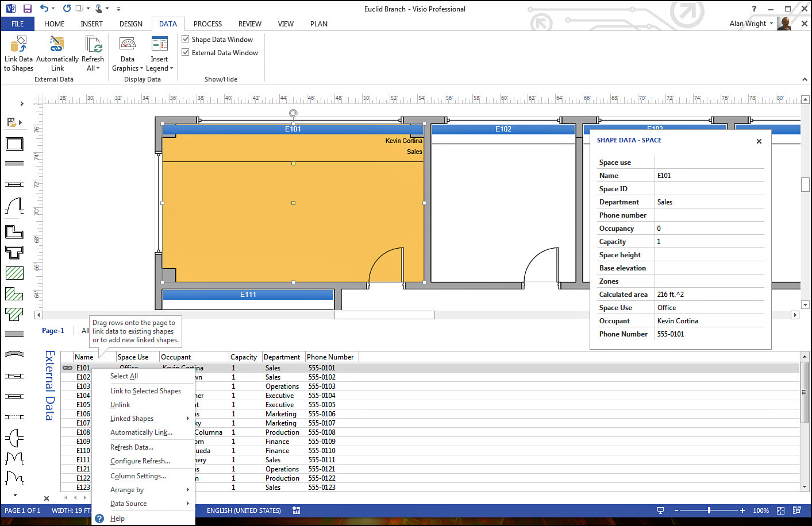Click the Page-1 page tab

point(53,331)
